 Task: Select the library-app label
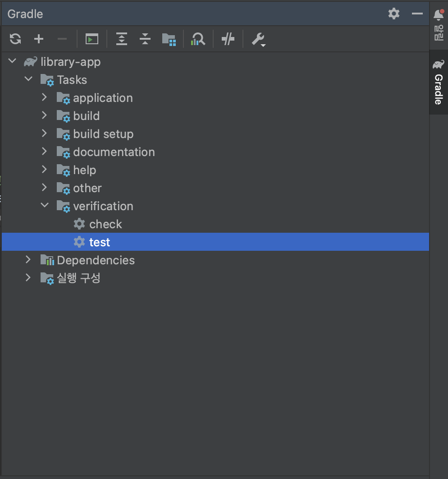(x=71, y=62)
